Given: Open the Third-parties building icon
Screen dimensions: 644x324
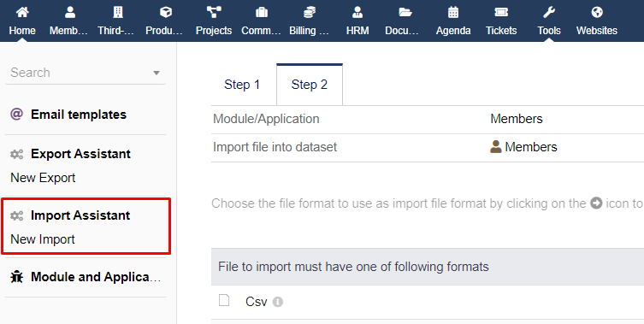Looking at the screenshot, I should 118,12.
